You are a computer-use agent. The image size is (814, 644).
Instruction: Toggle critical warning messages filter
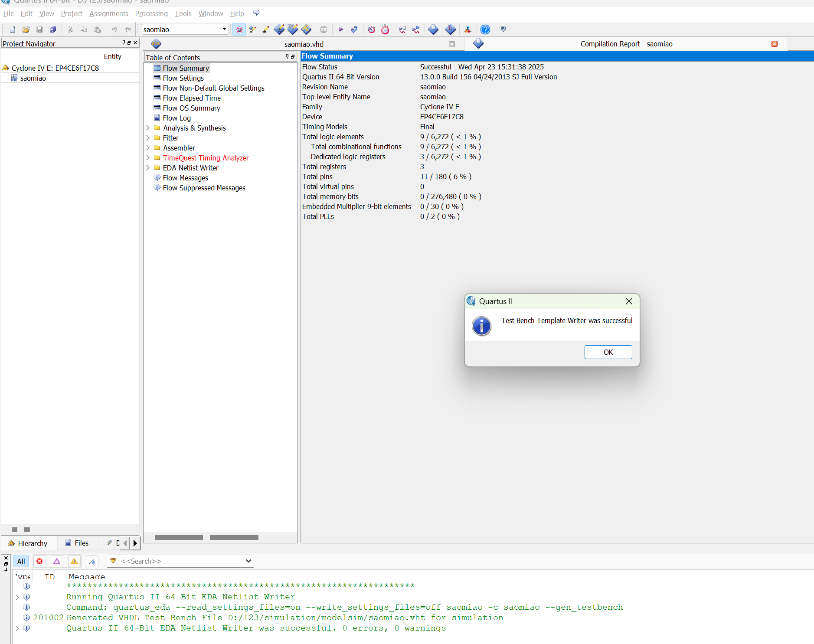click(57, 561)
